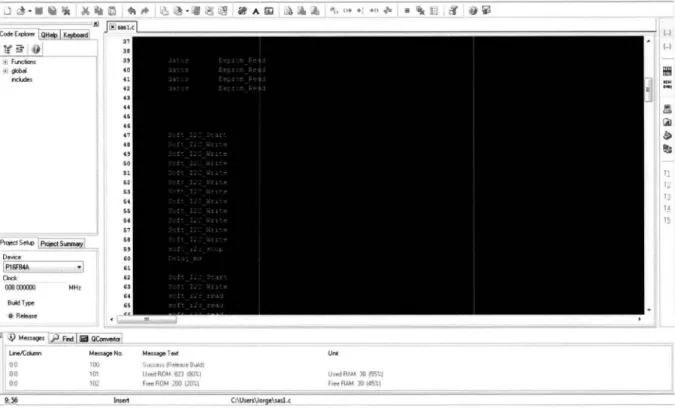Open the Messages tab
The width and height of the screenshot is (675, 408).
point(27,338)
